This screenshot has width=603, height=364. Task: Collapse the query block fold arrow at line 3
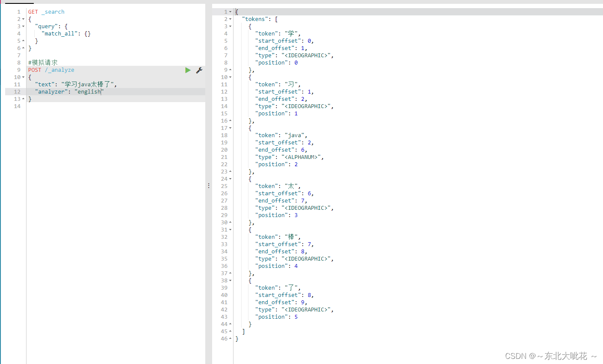[x=23, y=26]
